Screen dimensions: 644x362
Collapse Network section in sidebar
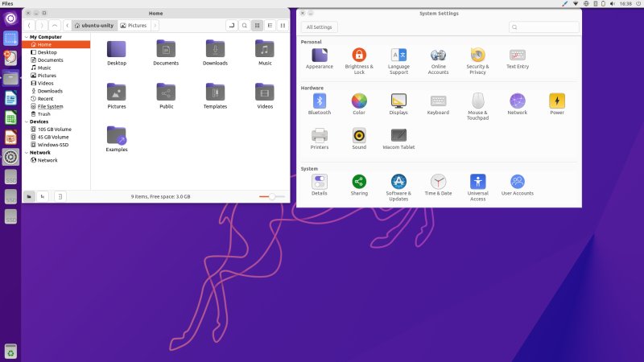coord(27,153)
